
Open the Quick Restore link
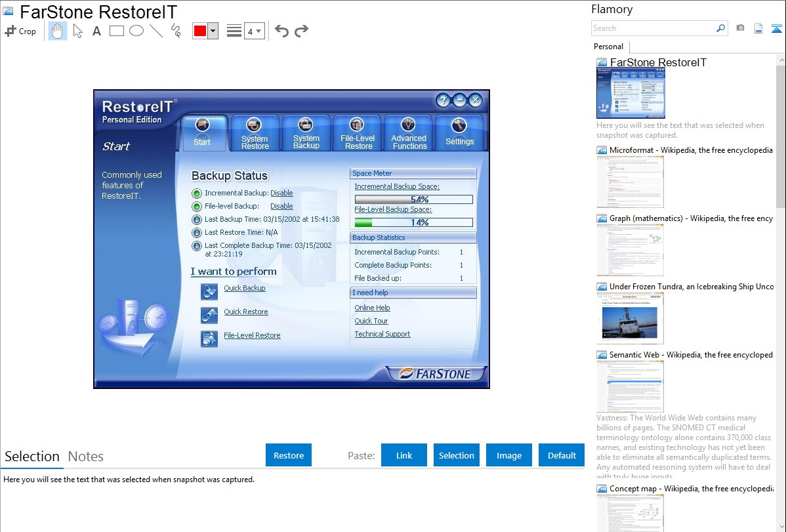245,312
